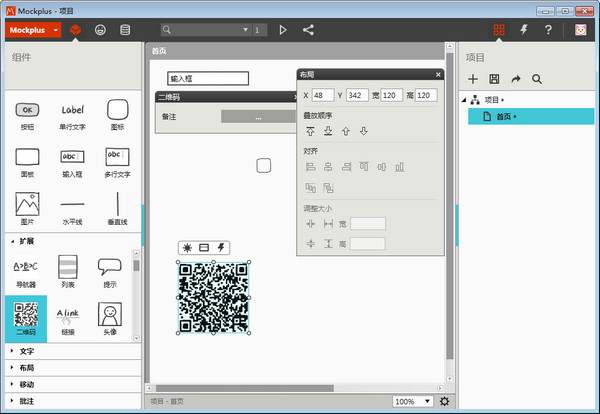Viewport: 600px width, 414px height.
Task: Click the 备注 '...' button
Action: [258, 117]
